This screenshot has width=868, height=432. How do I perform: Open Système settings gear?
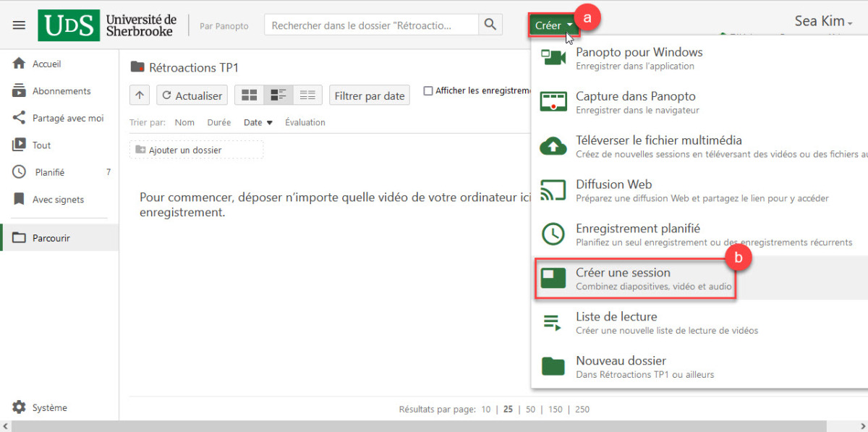point(20,407)
